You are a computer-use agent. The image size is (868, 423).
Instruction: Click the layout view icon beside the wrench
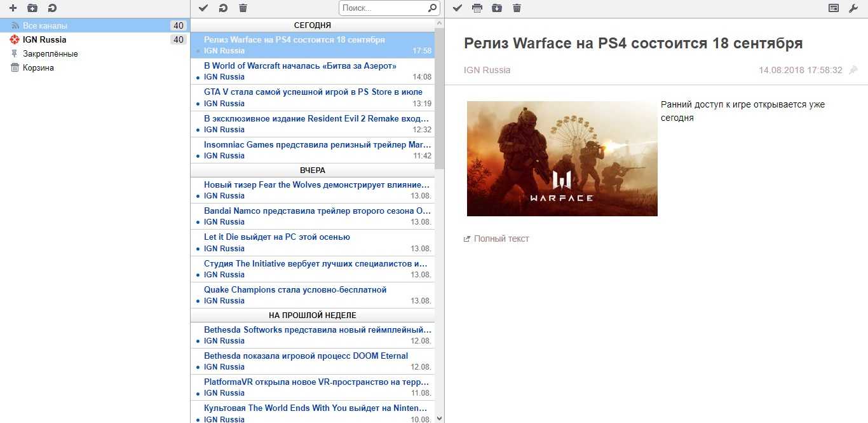click(834, 8)
